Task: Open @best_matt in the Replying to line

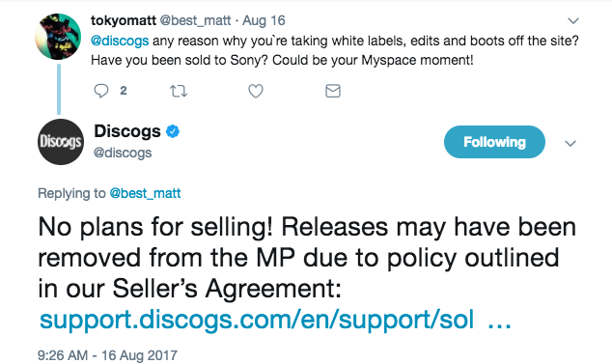Action: pos(145,193)
